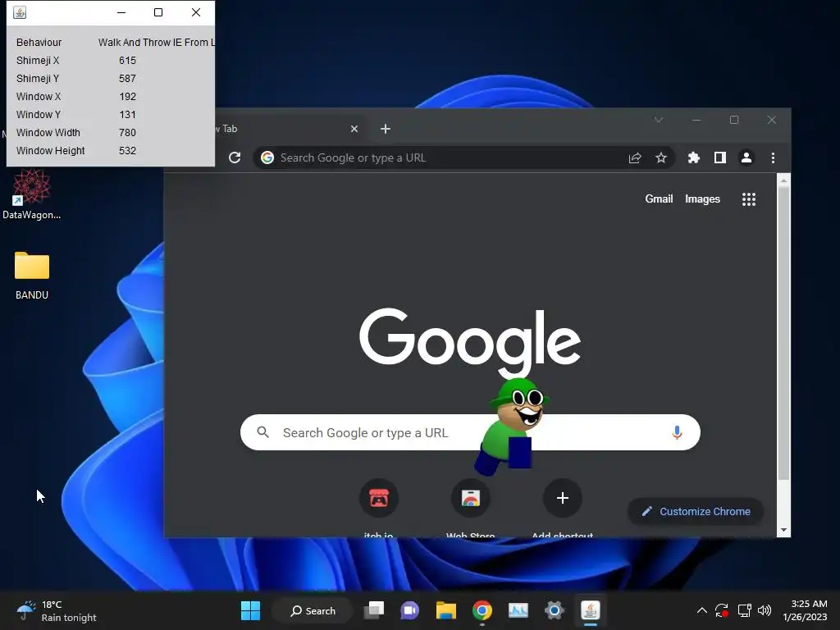Open Chrome three-dot menu
The height and width of the screenshot is (630, 840).
coord(773,157)
